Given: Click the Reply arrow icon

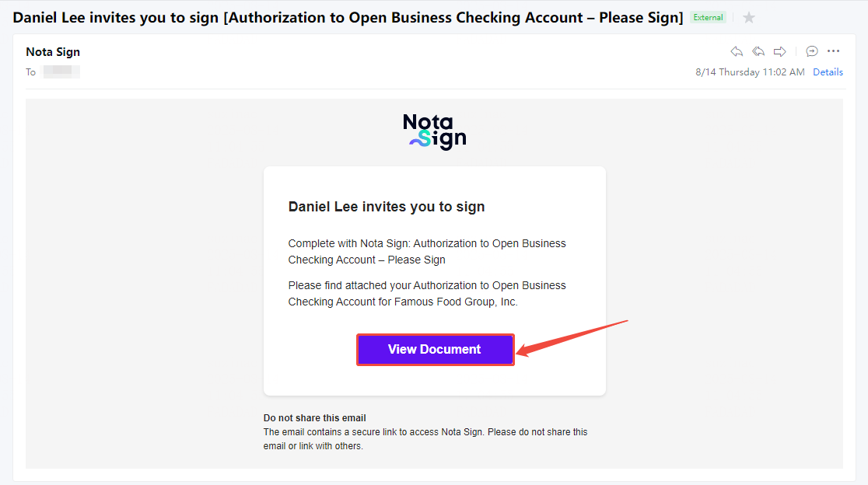Looking at the screenshot, I should [x=737, y=51].
